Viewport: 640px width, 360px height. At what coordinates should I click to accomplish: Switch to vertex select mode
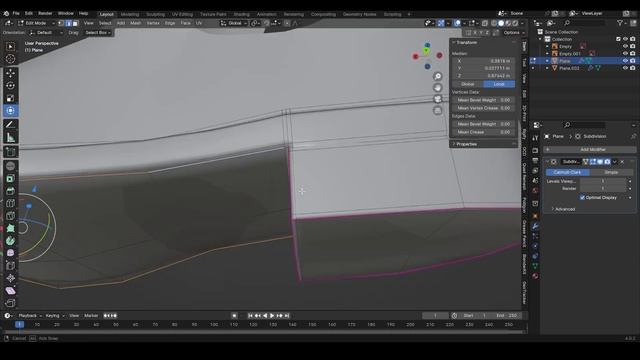61,23
